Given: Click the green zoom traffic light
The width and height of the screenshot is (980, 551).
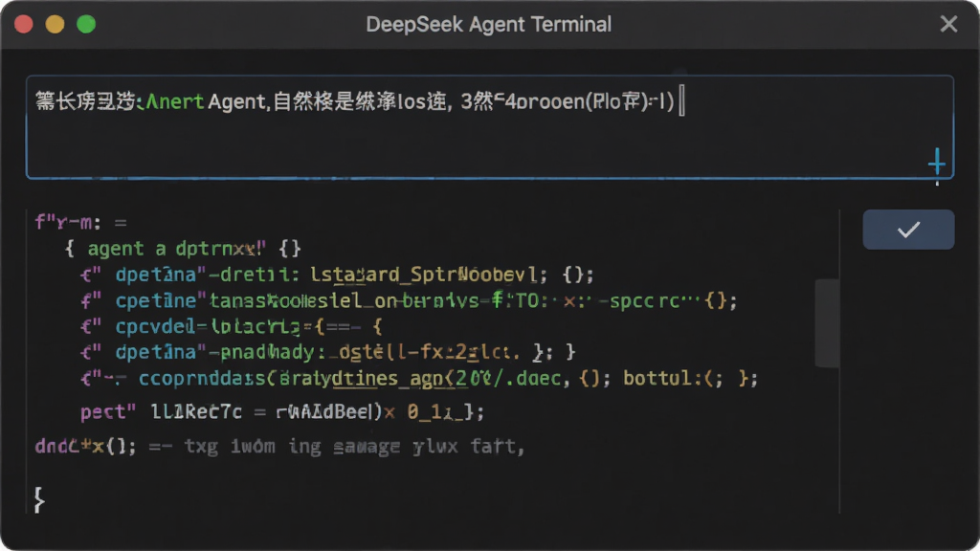Looking at the screenshot, I should [x=86, y=24].
